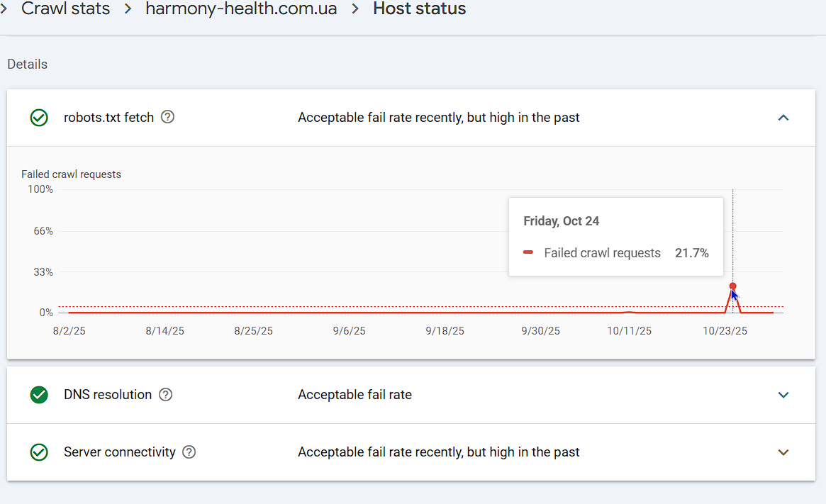Click the Server connectivity status text
826x504 pixels.
[x=438, y=452]
